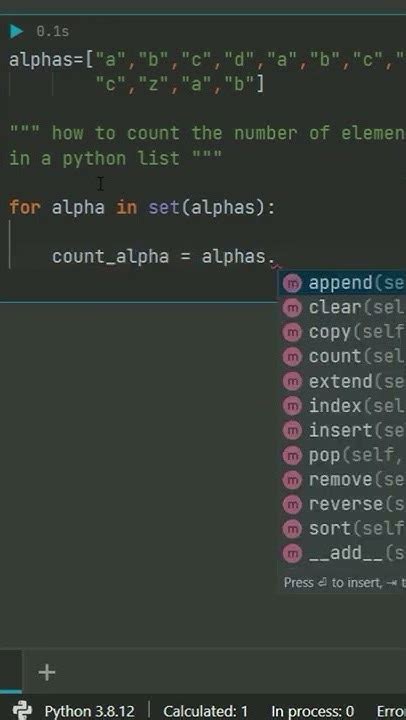Click the plus add-tab icon
The image size is (406, 720).
[47, 673]
